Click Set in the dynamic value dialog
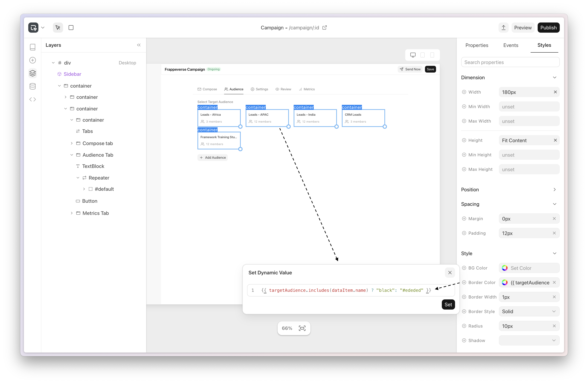The image size is (588, 383). click(448, 305)
